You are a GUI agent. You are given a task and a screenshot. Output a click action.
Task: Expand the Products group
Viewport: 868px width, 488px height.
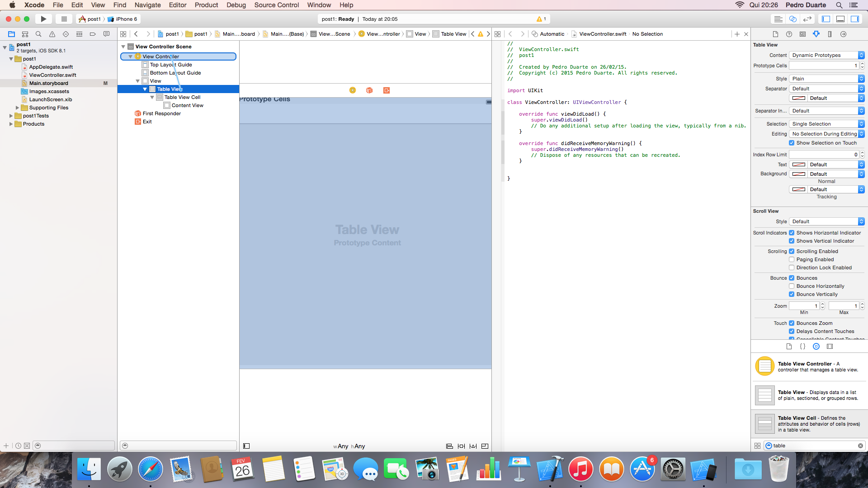coord(11,124)
